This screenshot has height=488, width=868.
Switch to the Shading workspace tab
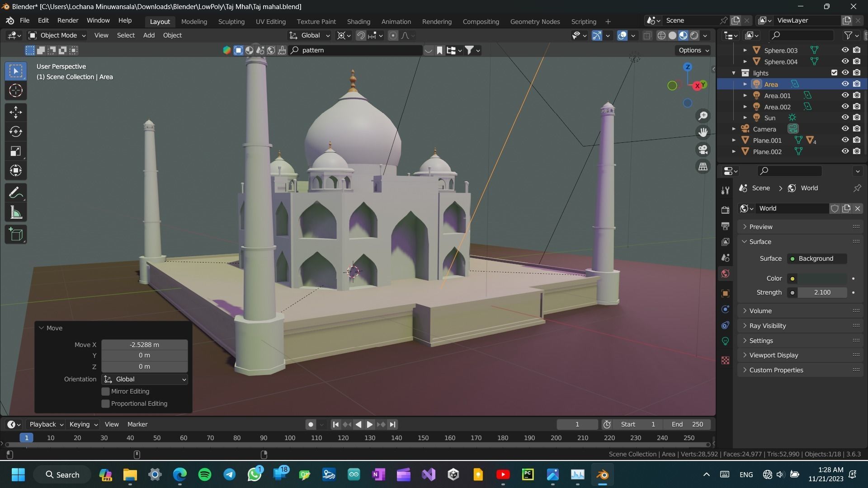coord(359,22)
